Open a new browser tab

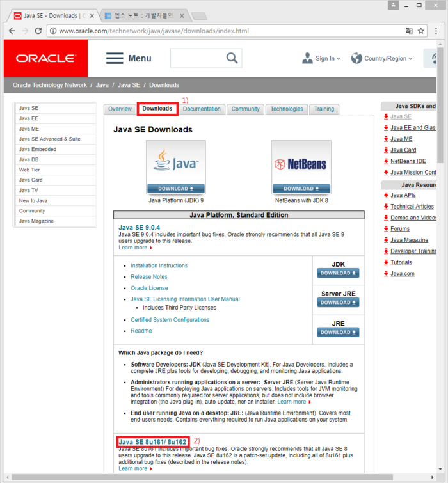pyautogui.click(x=199, y=16)
